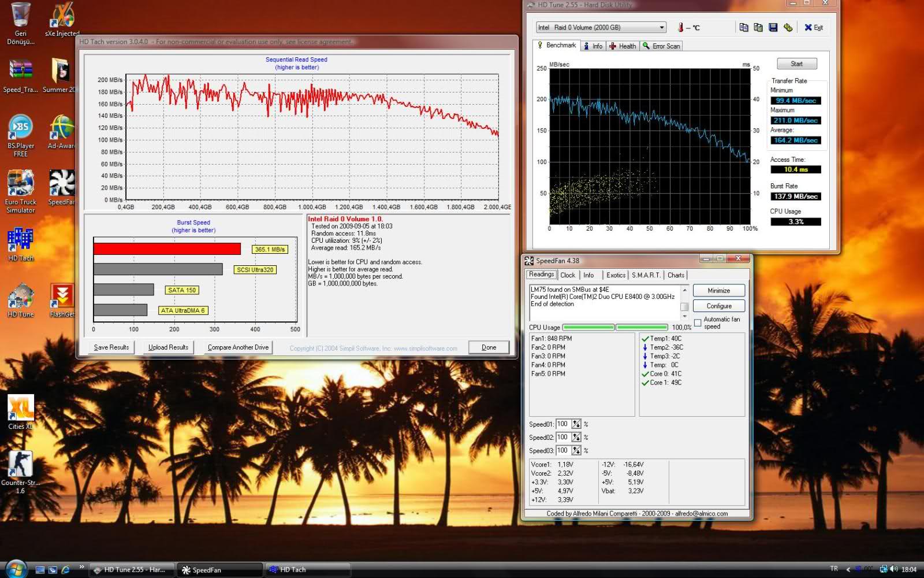The width and height of the screenshot is (924, 578).
Task: Click the Speed03 spinner arrows
Action: pos(576,451)
